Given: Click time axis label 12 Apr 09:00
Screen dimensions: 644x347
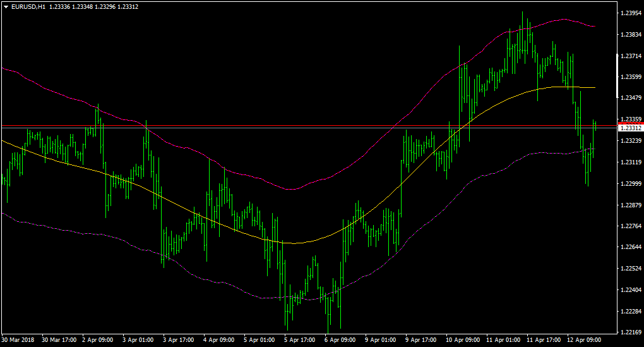Looking at the screenshot, I should click(x=583, y=340).
